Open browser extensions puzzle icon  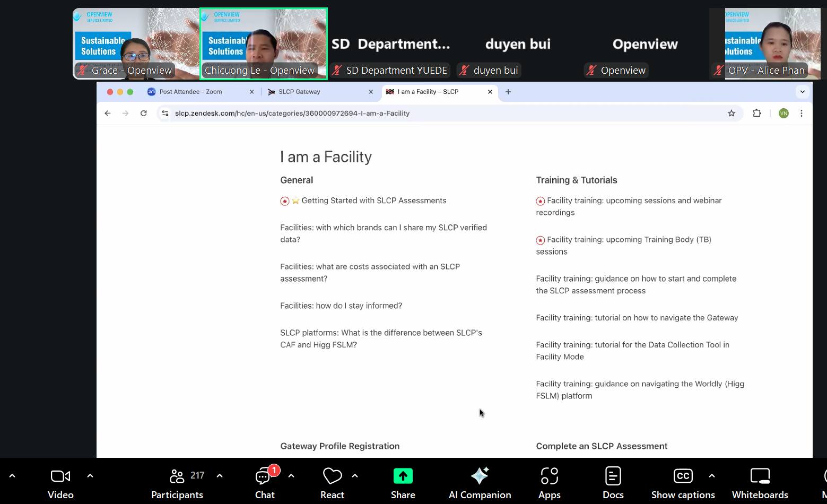757,113
